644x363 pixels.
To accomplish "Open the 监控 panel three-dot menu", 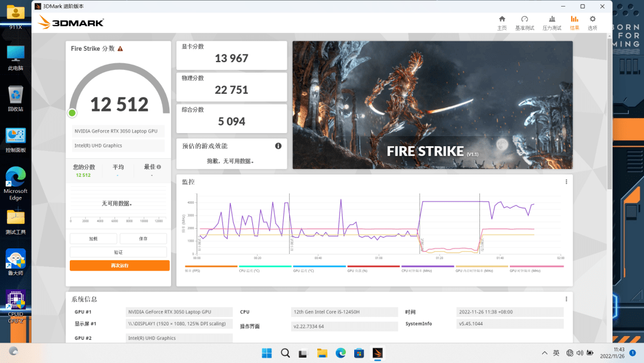I will click(x=566, y=182).
